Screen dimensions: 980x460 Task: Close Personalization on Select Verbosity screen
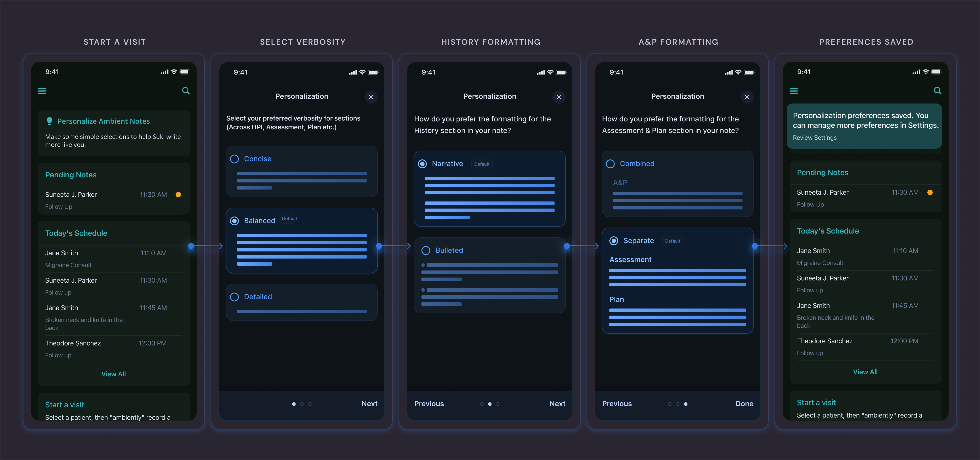371,97
